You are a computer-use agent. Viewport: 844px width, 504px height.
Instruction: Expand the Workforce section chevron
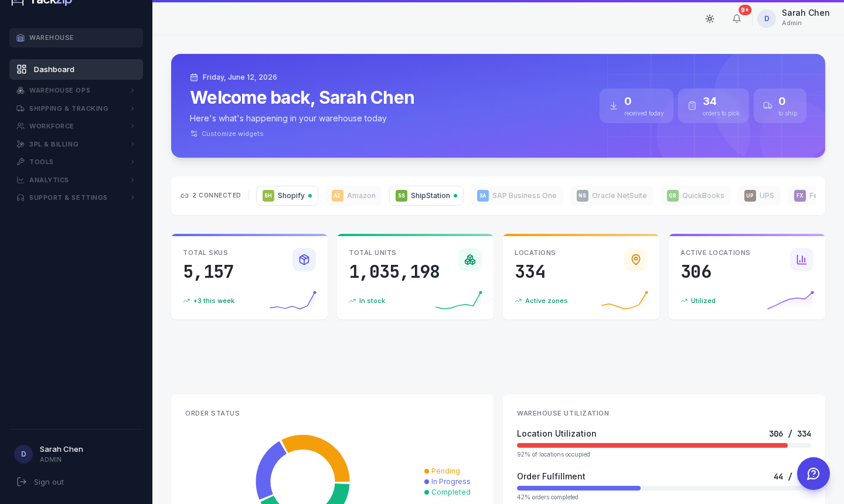132,126
